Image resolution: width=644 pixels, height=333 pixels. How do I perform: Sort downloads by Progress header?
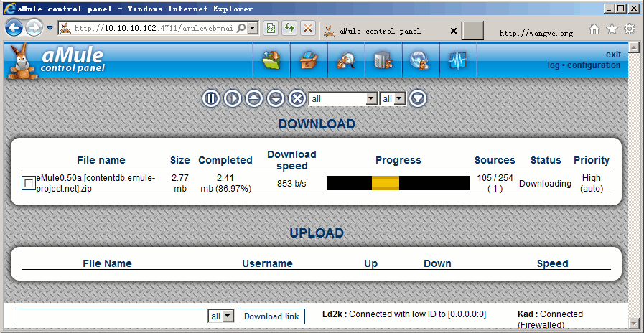[398, 160]
